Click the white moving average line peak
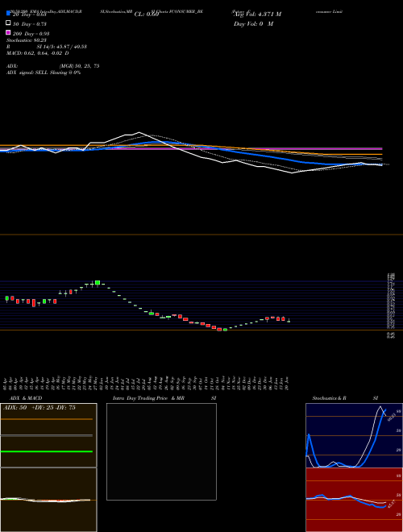This screenshot has width=403, height=532. 139,132
